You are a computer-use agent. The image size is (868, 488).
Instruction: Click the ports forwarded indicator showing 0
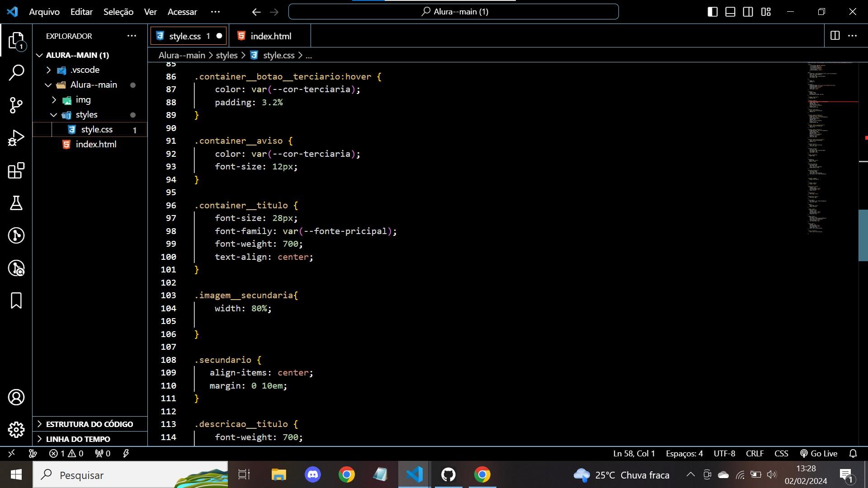103,453
